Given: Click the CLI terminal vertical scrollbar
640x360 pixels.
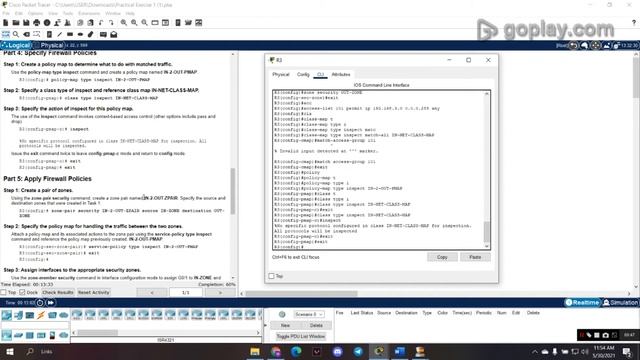Looking at the screenshot, I should point(487,232).
